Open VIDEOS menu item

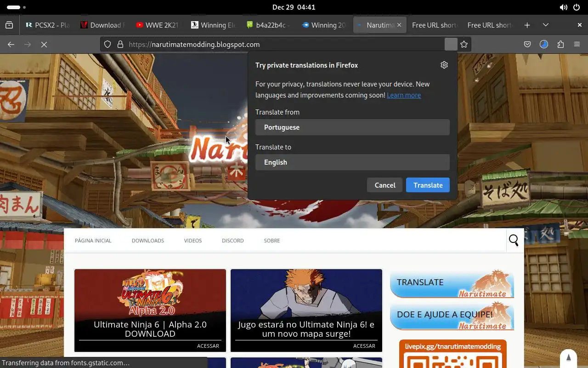(x=193, y=241)
